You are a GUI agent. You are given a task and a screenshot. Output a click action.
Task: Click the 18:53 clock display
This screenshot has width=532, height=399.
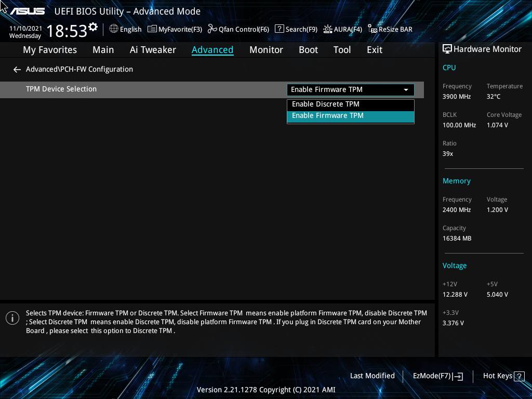67,31
